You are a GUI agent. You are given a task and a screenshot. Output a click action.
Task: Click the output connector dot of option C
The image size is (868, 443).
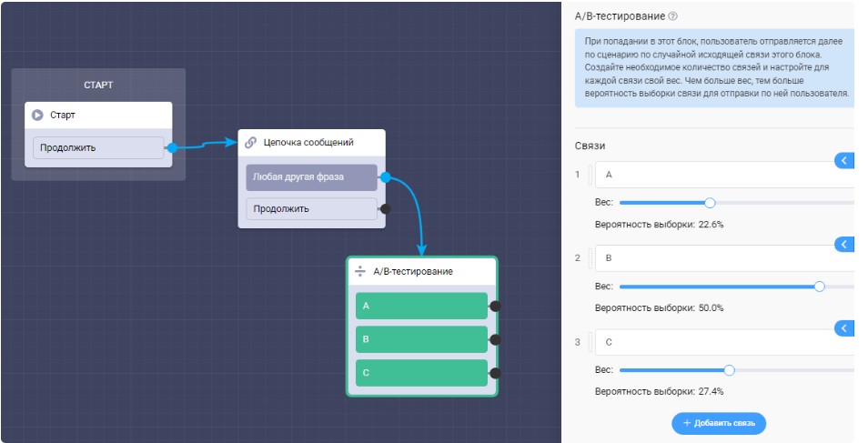(495, 373)
